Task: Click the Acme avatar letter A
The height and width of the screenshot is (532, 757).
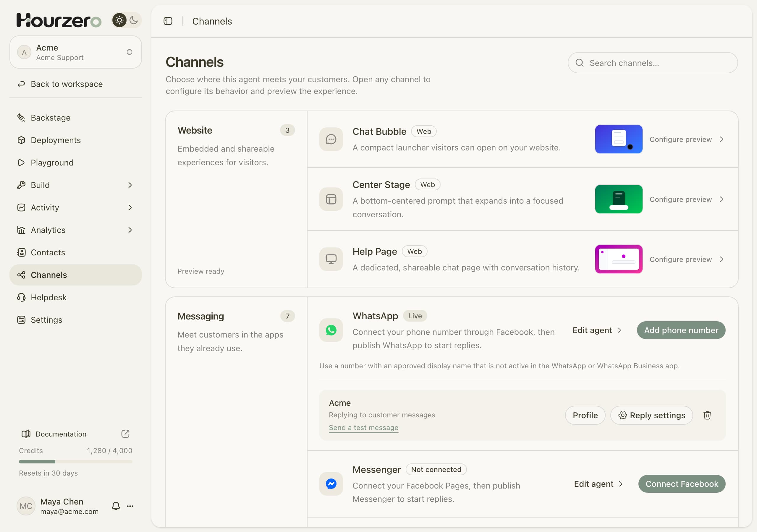Action: [24, 52]
